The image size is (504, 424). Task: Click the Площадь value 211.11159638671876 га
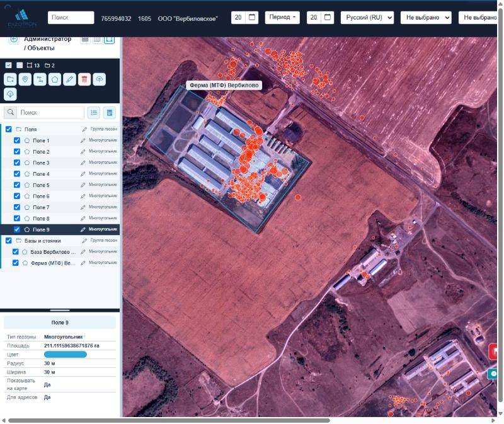click(x=72, y=346)
